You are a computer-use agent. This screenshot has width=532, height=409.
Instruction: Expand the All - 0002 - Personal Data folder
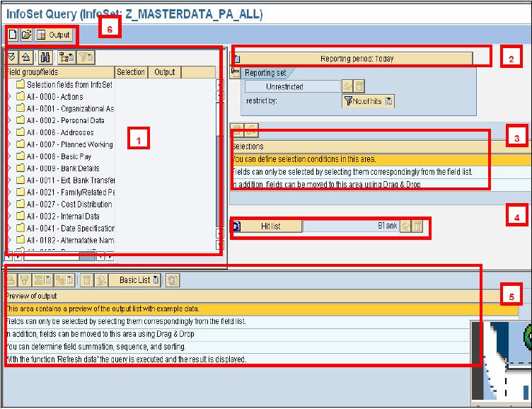pos(9,120)
